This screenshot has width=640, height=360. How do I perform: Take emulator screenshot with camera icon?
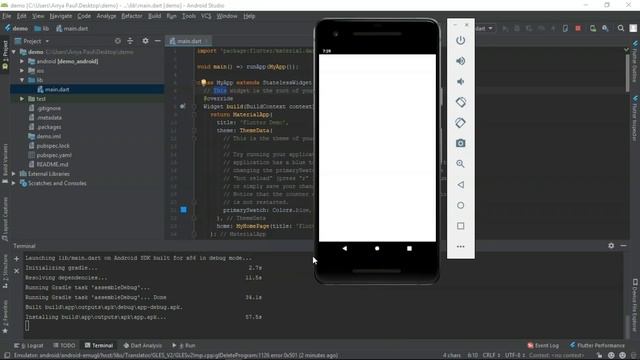[460, 143]
